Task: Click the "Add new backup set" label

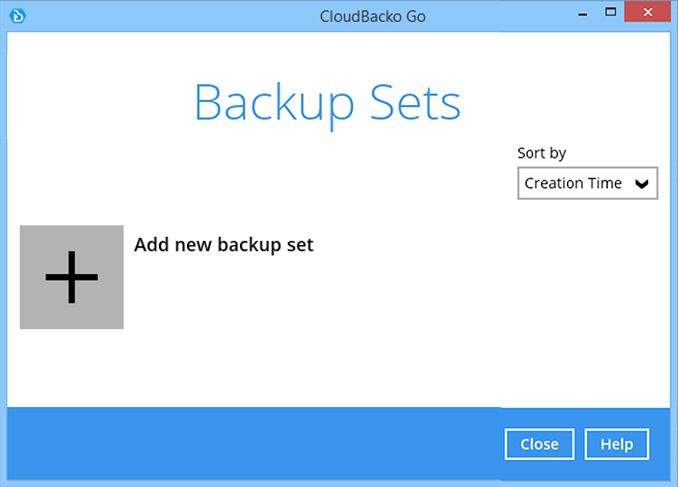Action: click(224, 244)
